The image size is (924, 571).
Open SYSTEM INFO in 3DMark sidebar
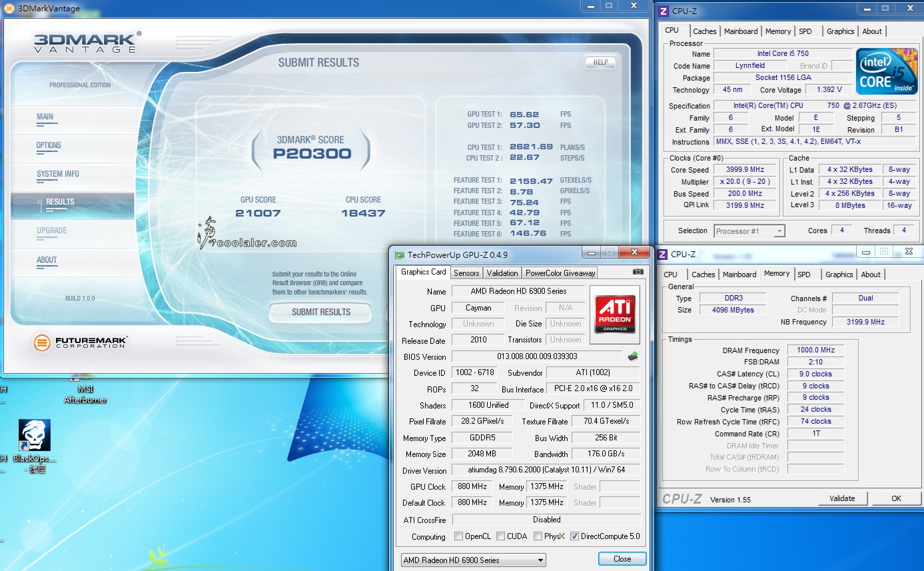[x=58, y=175]
